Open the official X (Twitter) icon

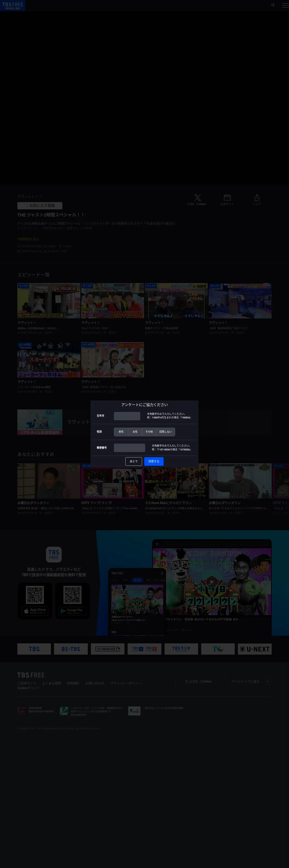tap(197, 197)
